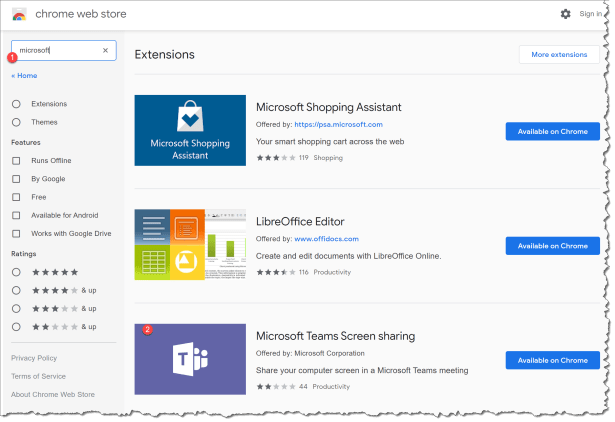Open About Chrome Web Store link

(x=53, y=395)
